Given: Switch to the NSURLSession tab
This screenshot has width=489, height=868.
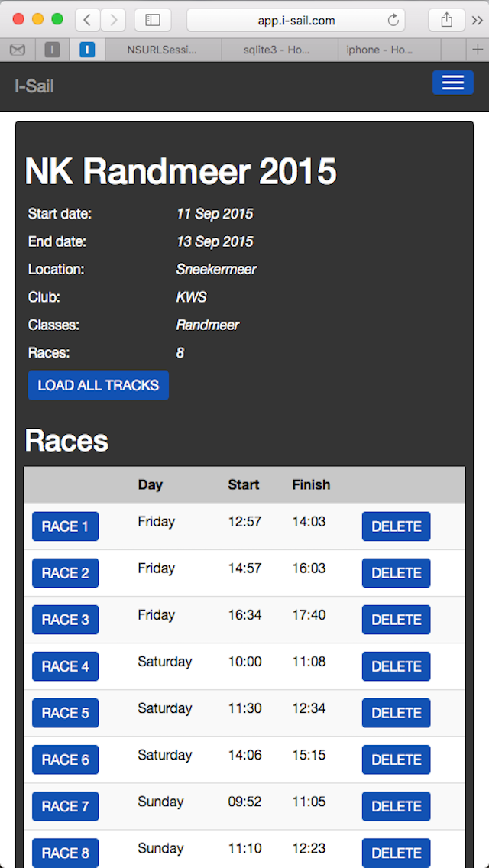Looking at the screenshot, I should click(x=162, y=50).
